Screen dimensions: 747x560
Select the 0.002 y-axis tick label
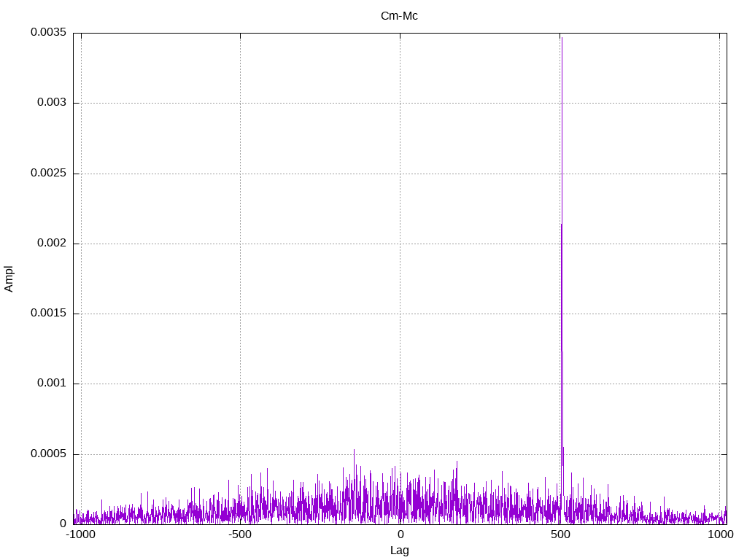point(52,243)
